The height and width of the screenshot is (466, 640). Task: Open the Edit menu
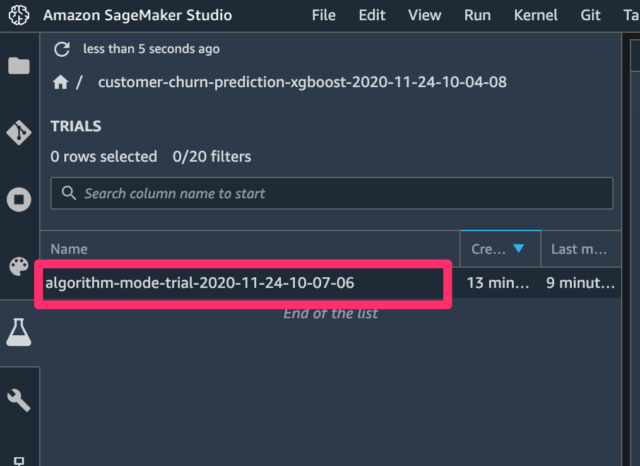click(x=372, y=15)
